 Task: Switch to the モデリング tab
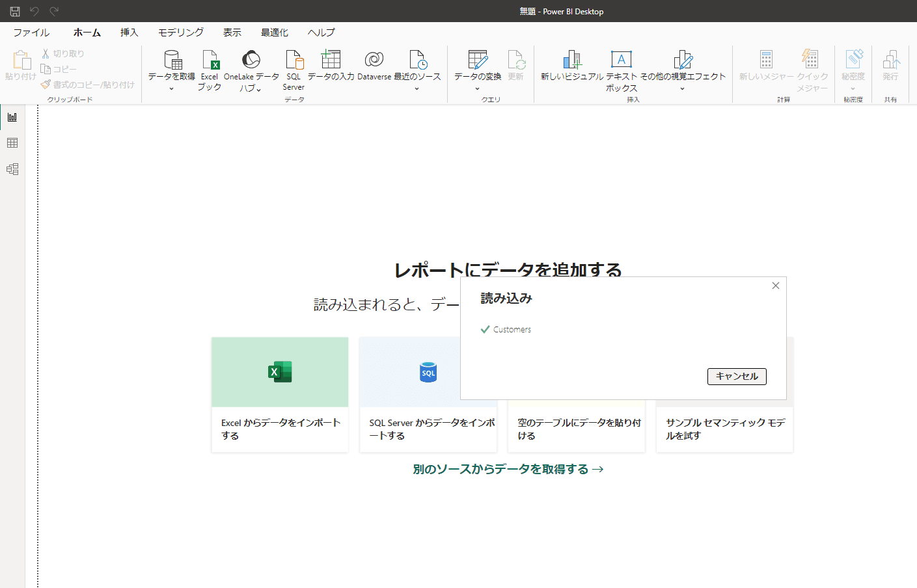(x=180, y=33)
